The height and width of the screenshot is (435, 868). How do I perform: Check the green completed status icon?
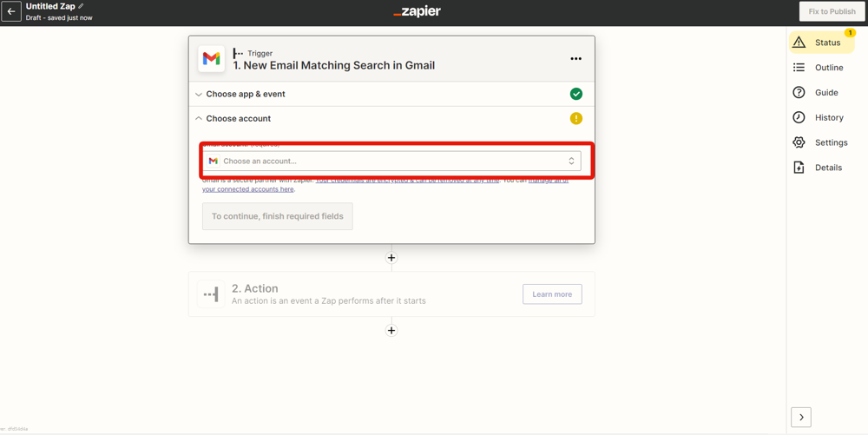click(x=576, y=94)
